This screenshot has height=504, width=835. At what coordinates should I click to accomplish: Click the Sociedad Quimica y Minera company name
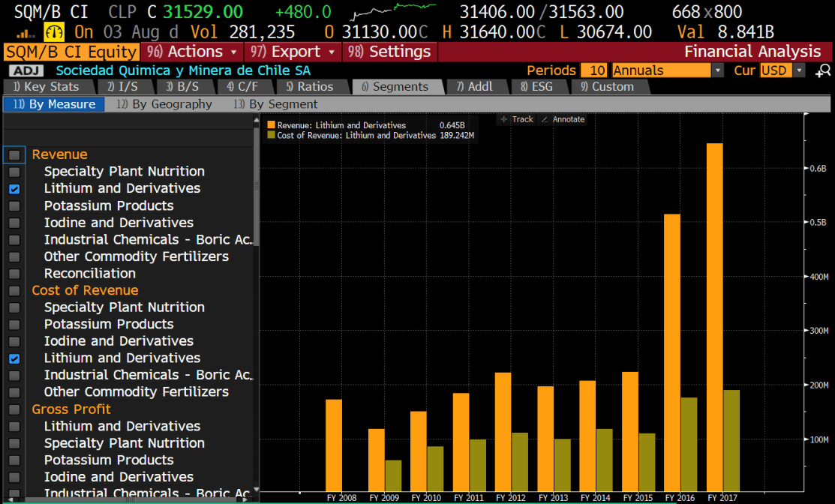tap(182, 70)
